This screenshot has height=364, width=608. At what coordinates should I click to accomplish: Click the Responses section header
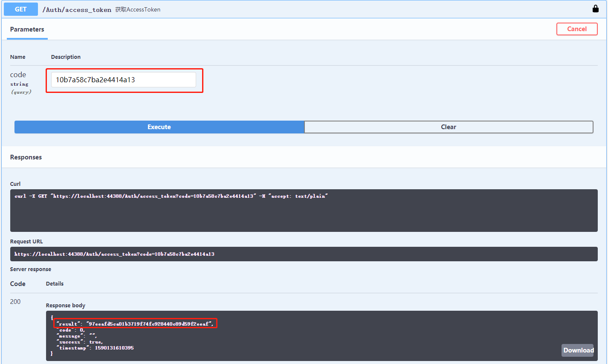click(x=26, y=157)
